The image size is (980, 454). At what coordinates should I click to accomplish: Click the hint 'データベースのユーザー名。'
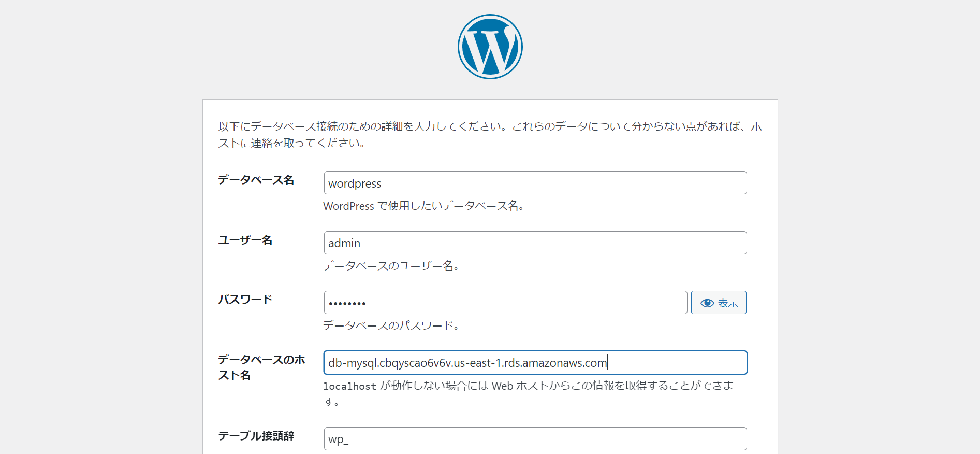point(391,266)
